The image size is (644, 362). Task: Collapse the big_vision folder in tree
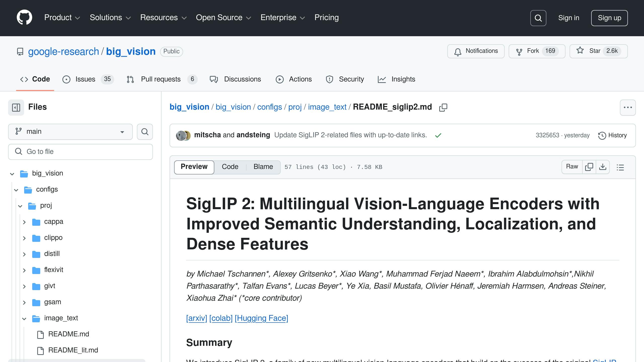[x=12, y=174]
